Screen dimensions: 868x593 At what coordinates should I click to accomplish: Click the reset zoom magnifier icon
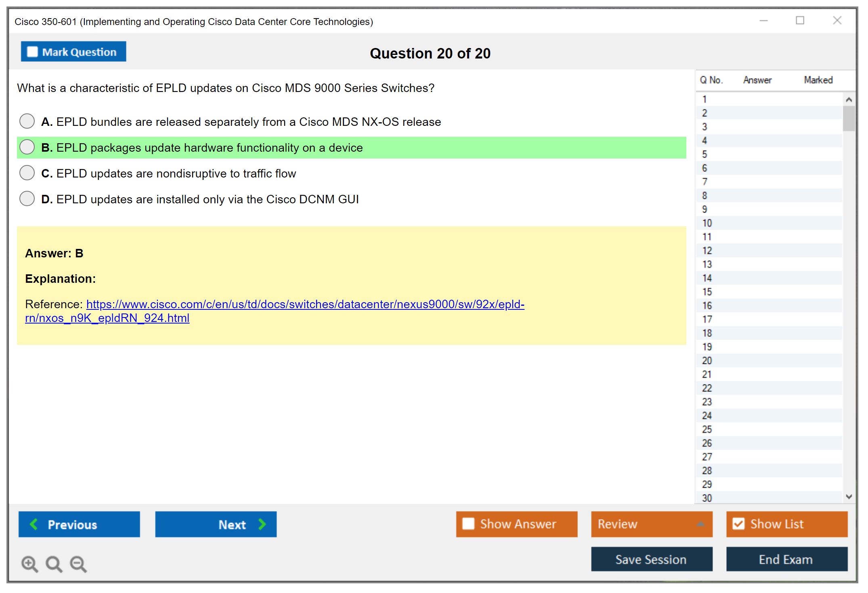coord(54,564)
